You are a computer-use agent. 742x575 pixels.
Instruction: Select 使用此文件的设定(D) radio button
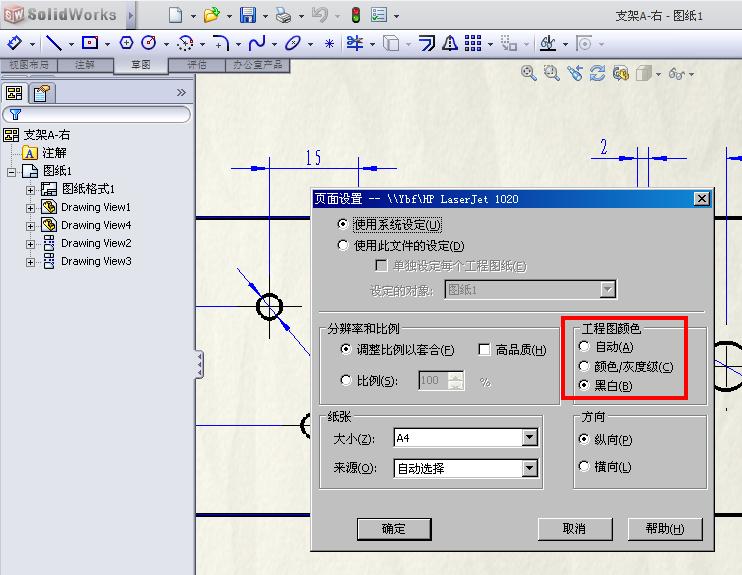click(343, 245)
